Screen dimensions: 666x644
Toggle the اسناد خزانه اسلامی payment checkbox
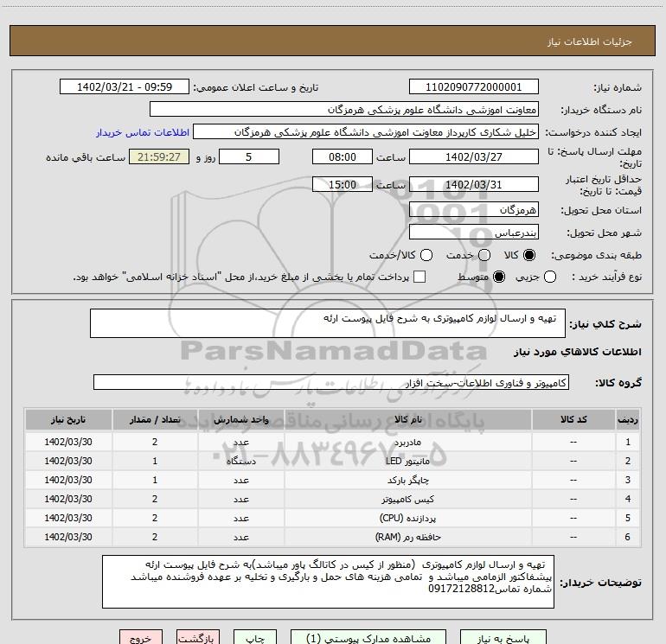419,277
